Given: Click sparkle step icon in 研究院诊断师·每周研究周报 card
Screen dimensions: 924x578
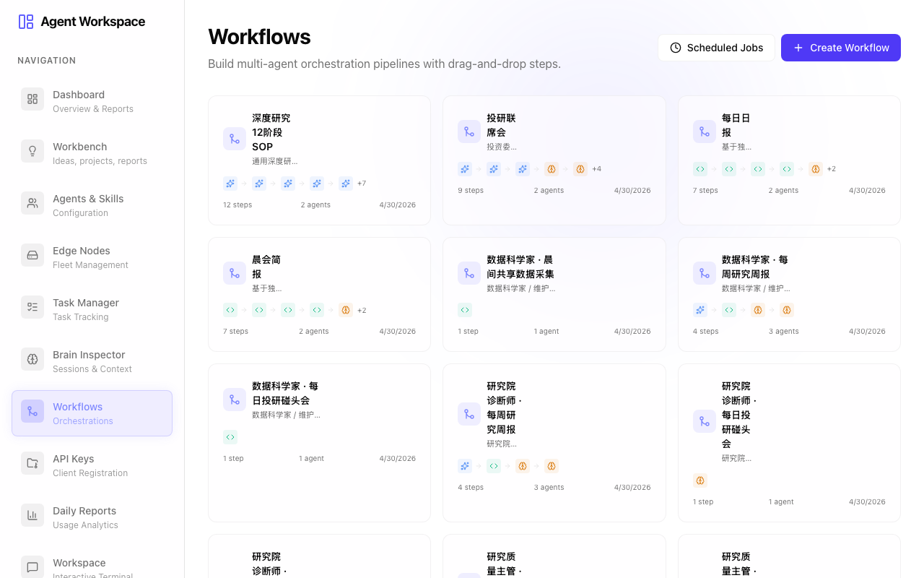Looking at the screenshot, I should [x=465, y=466].
